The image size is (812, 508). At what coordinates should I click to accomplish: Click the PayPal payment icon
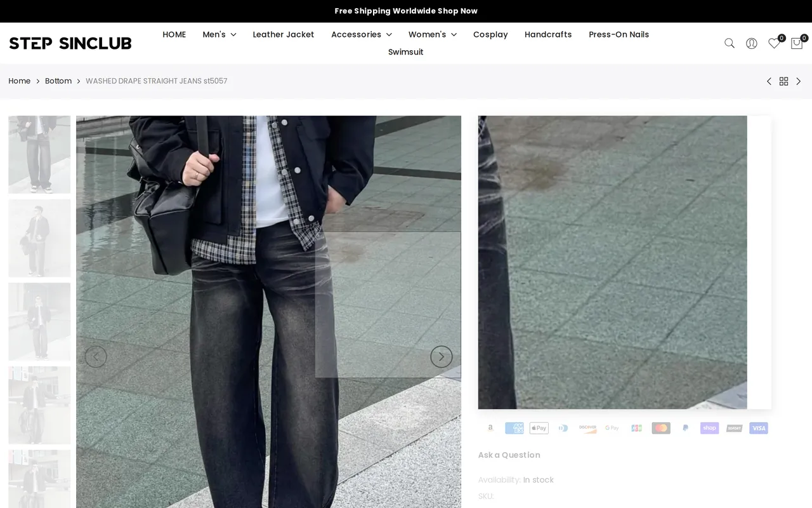coord(685,428)
